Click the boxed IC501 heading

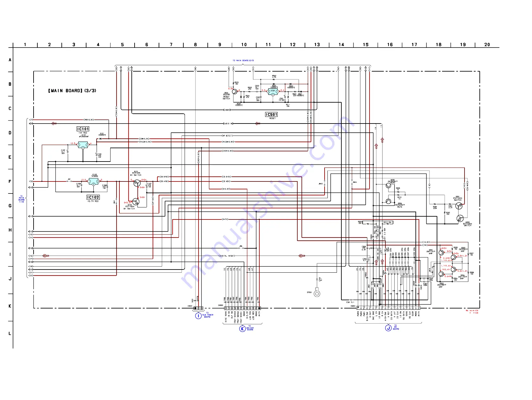click(x=271, y=115)
